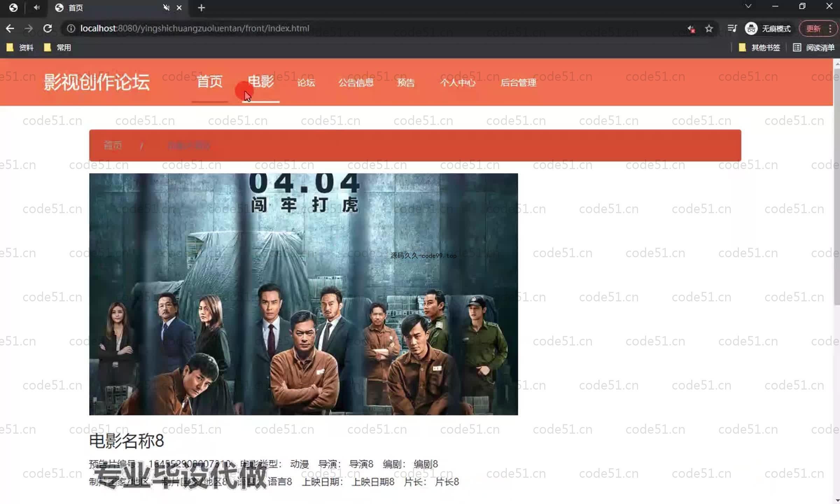
Task: Open the 后台管理 navigation link
Action: 518,83
